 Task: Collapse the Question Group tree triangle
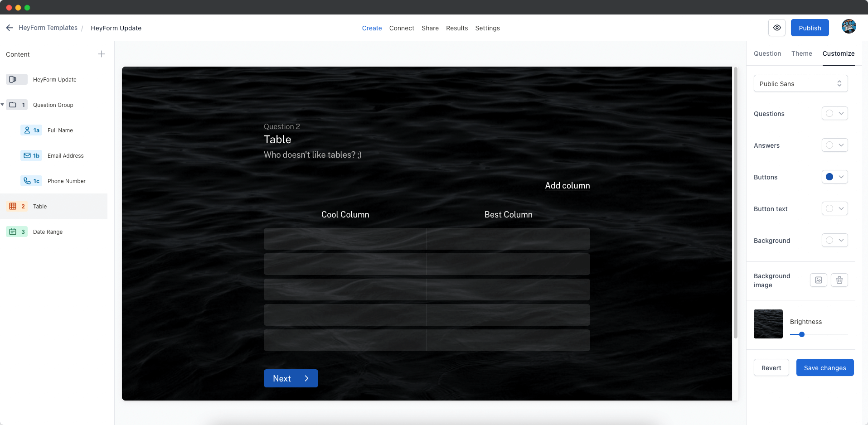tap(3, 105)
